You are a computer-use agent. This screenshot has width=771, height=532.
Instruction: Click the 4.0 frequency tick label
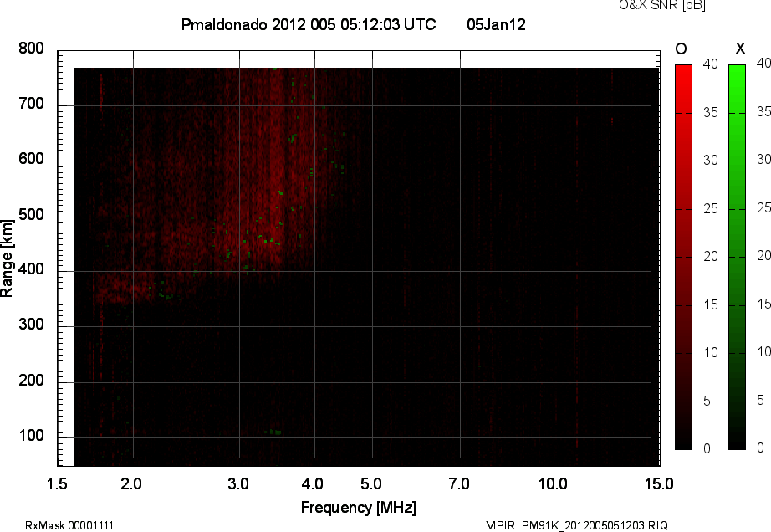[313, 483]
